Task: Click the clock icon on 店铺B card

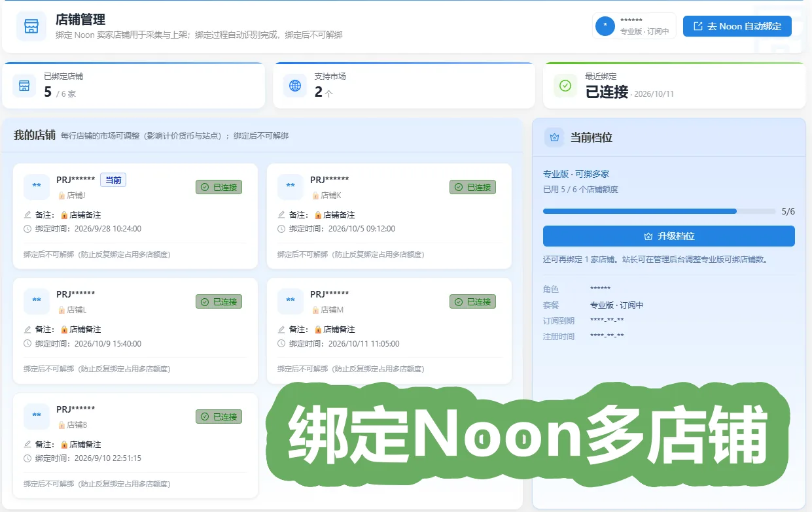Action: click(27, 458)
